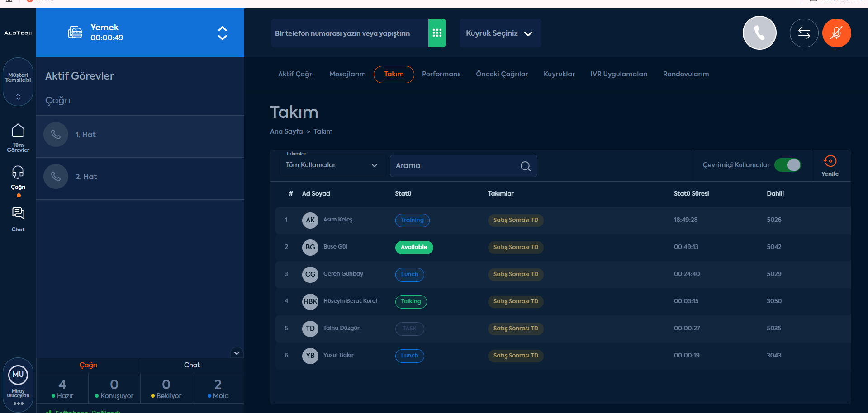Toggle the orange microphone mute button
This screenshot has width=868, height=413.
(x=836, y=33)
